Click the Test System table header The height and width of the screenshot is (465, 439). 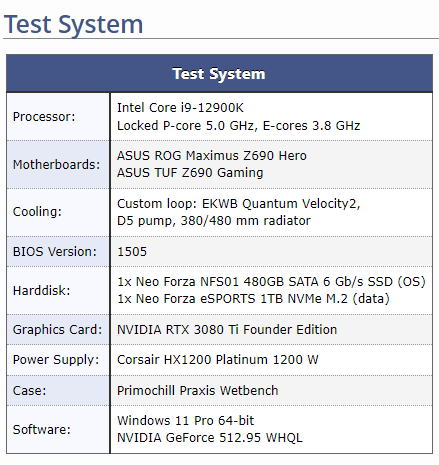click(219, 74)
